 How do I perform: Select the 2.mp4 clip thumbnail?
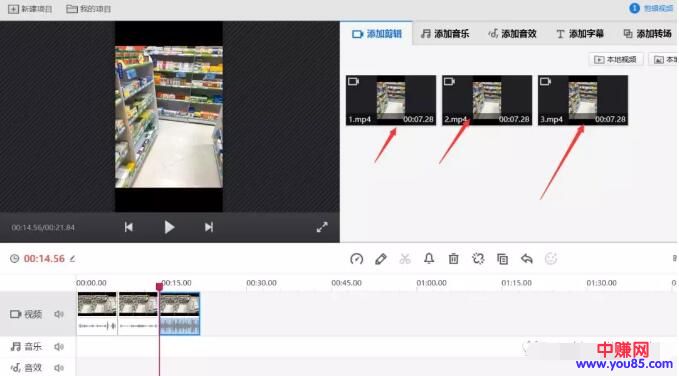[x=487, y=100]
